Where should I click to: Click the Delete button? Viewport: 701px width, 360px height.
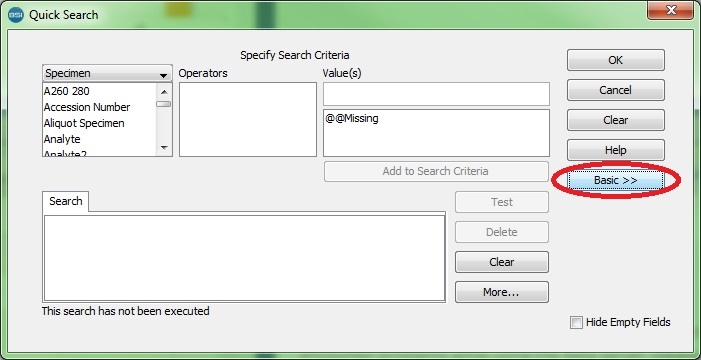click(x=502, y=232)
